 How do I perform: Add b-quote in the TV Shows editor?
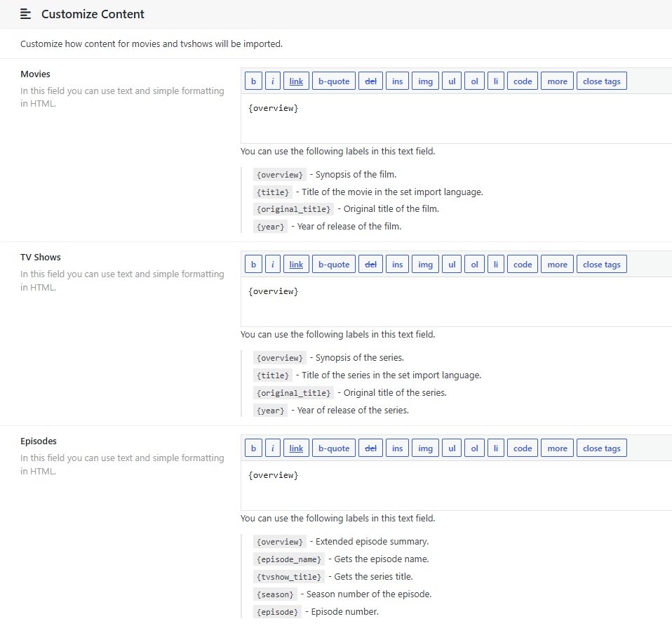[334, 264]
